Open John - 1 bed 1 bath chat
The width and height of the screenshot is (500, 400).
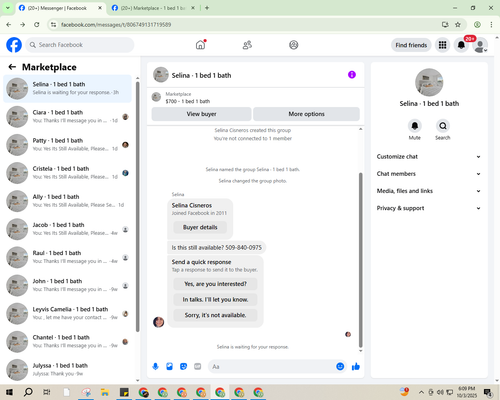click(67, 285)
